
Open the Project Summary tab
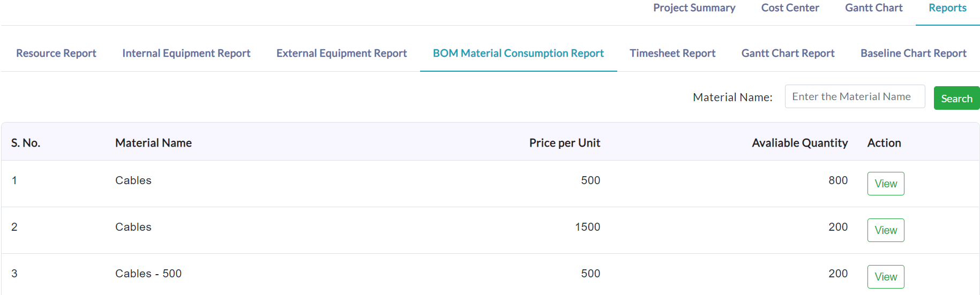point(694,8)
